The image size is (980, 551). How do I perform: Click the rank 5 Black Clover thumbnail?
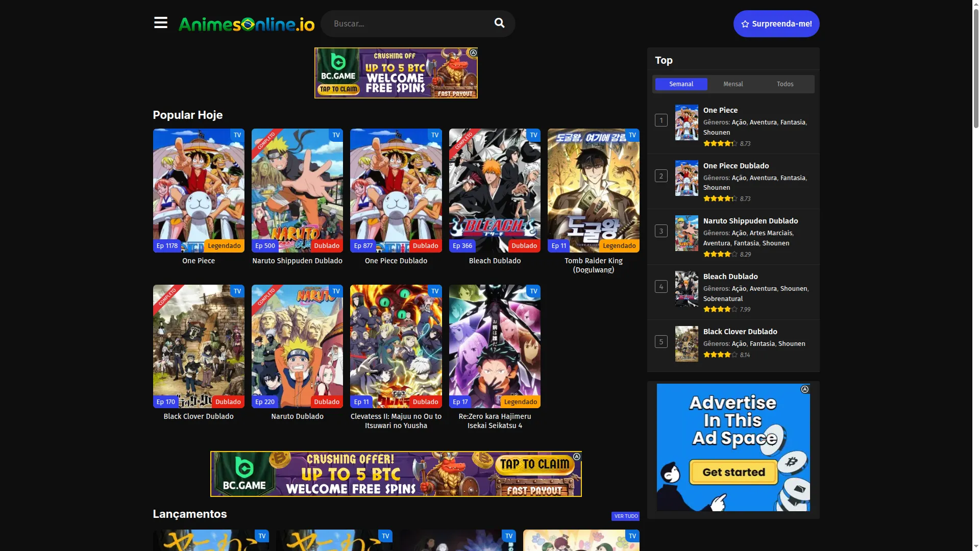pyautogui.click(x=687, y=344)
